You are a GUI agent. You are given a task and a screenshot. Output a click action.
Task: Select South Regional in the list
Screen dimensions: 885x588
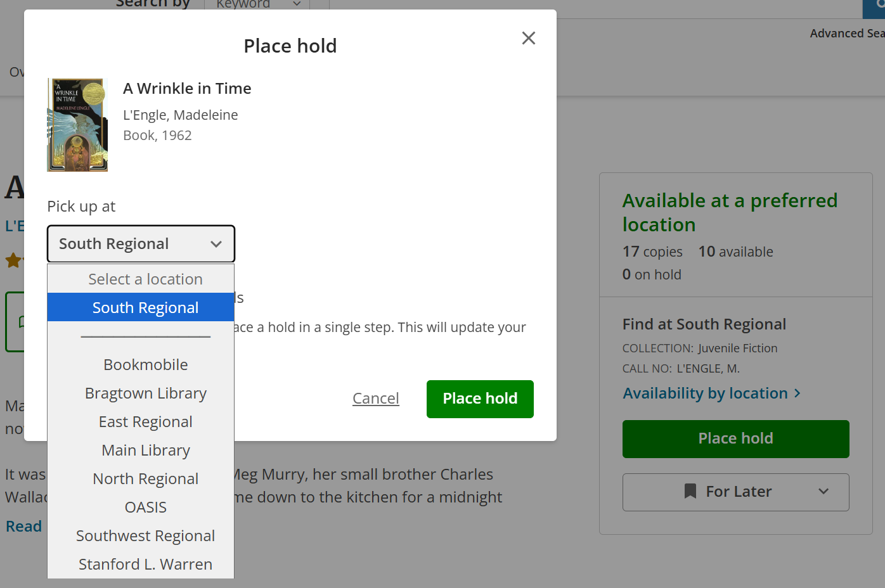point(145,308)
